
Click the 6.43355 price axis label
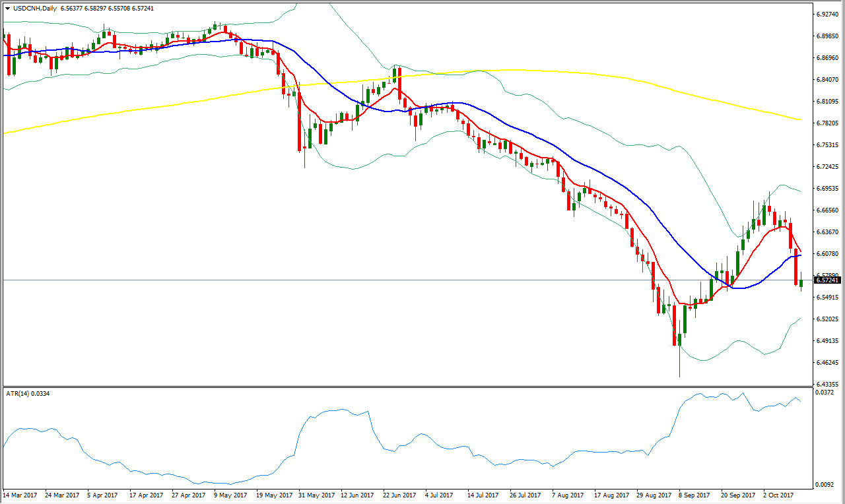[x=828, y=384]
